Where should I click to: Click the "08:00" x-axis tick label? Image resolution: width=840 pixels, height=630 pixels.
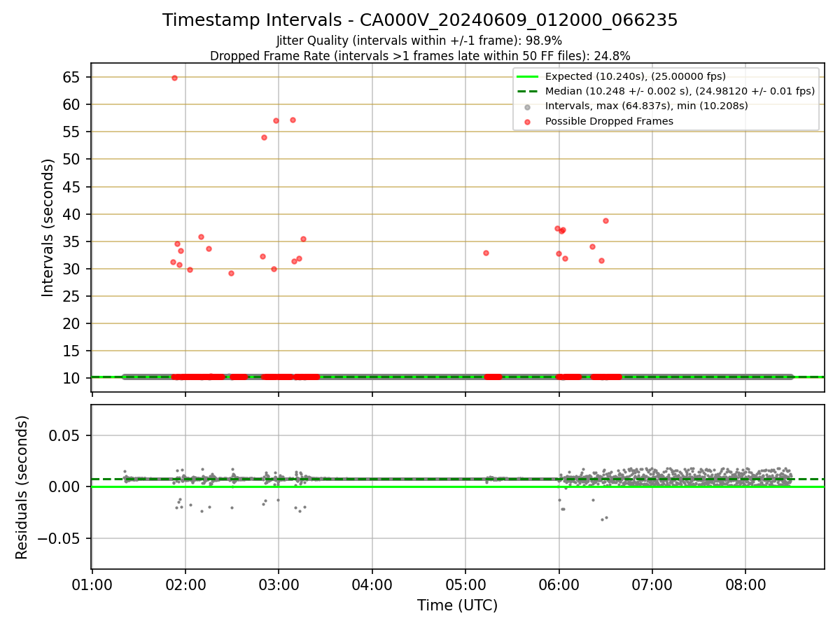(745, 583)
